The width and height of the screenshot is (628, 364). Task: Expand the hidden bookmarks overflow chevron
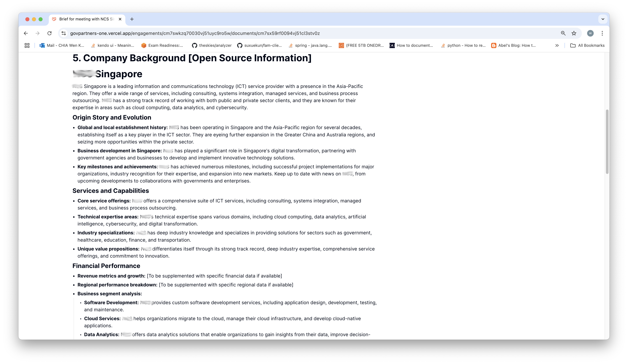(x=557, y=45)
